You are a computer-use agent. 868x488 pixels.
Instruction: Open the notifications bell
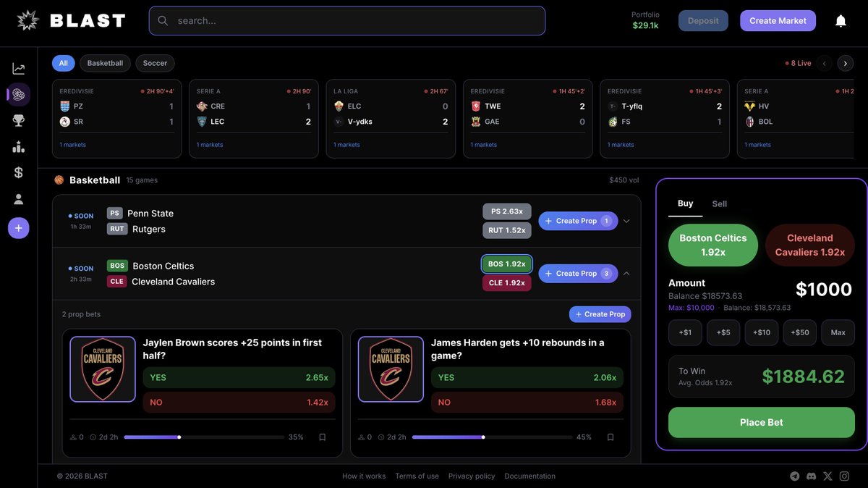click(x=841, y=21)
